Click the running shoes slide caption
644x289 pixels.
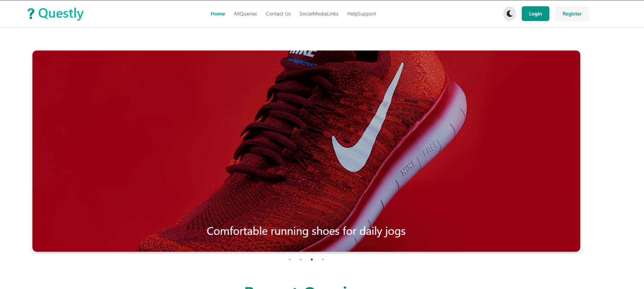(x=306, y=231)
